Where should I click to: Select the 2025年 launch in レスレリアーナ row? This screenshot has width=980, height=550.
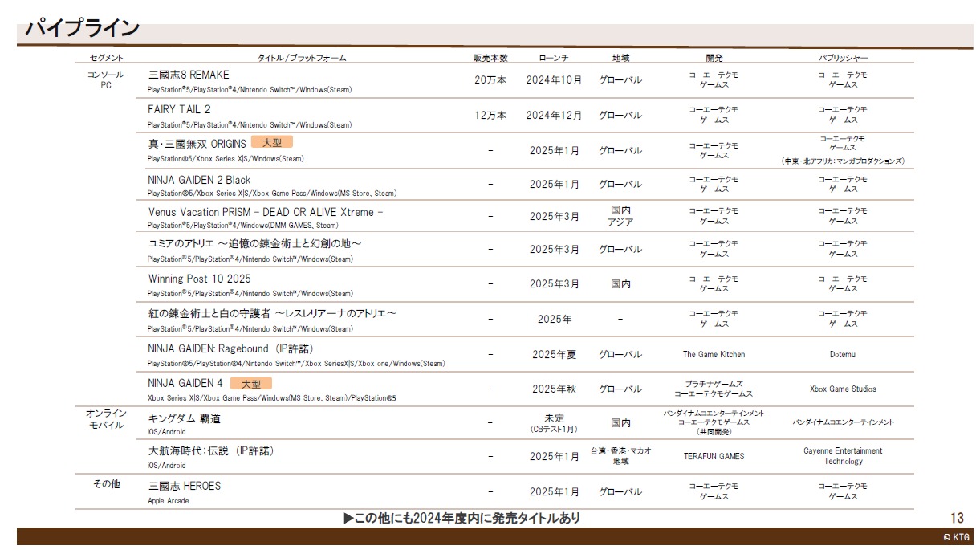(555, 319)
